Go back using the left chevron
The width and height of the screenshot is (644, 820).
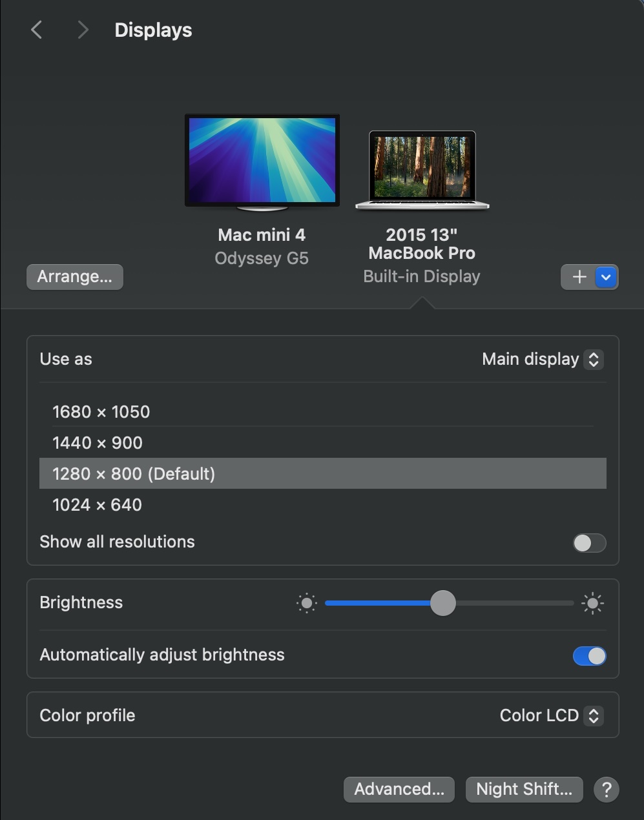pos(37,30)
